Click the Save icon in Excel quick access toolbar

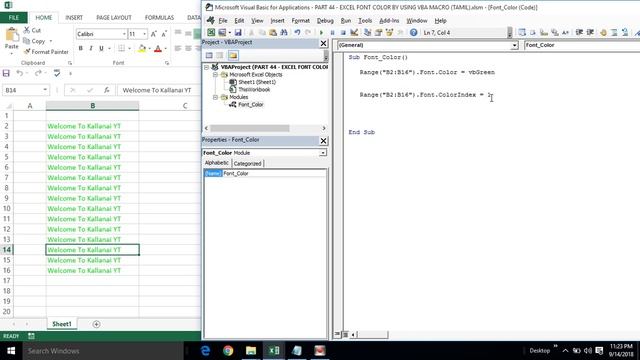click(x=6, y=73)
